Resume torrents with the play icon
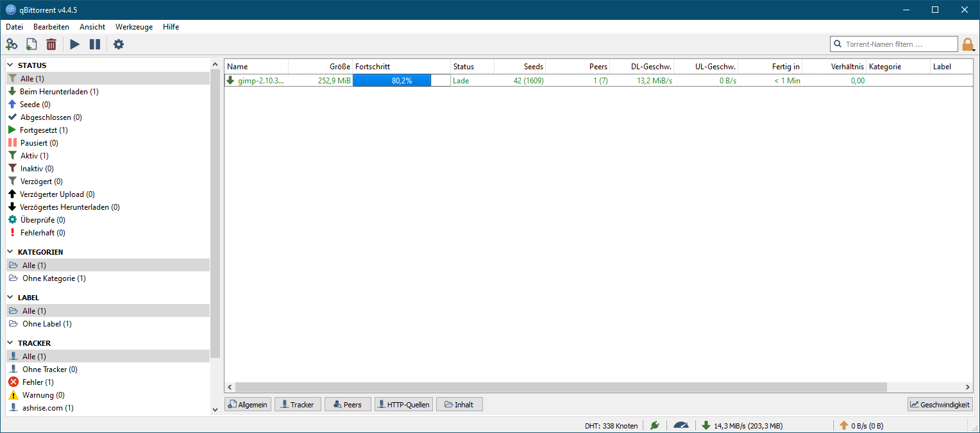The image size is (980, 433). [x=75, y=44]
